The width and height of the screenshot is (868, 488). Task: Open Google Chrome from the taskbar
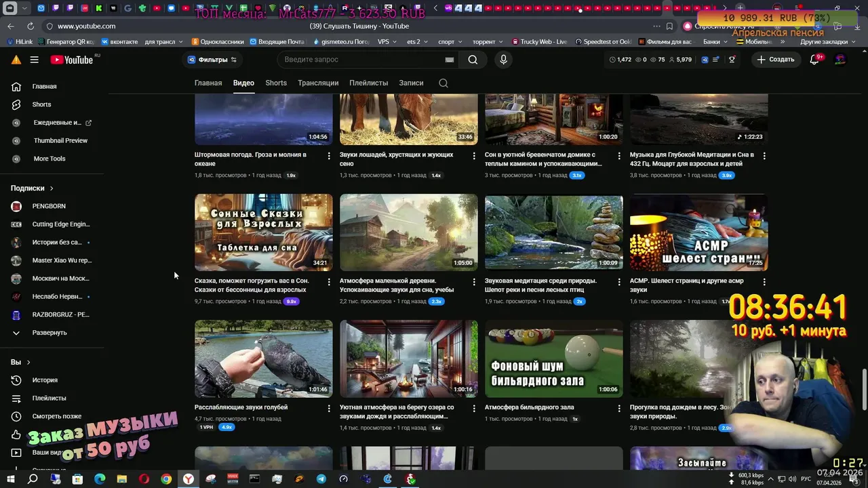pos(166,479)
